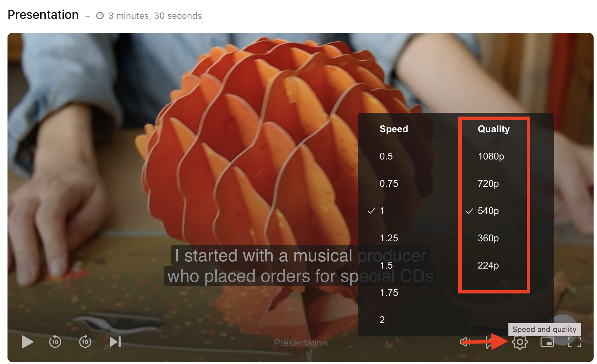Switch quality to 360p
Image resolution: width=597 pixels, height=364 pixels.
(488, 238)
